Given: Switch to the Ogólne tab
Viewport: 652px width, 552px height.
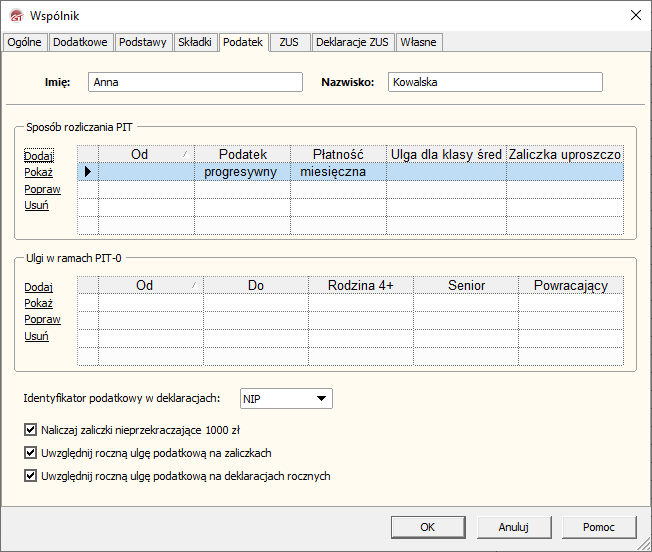Looking at the screenshot, I should (24, 42).
